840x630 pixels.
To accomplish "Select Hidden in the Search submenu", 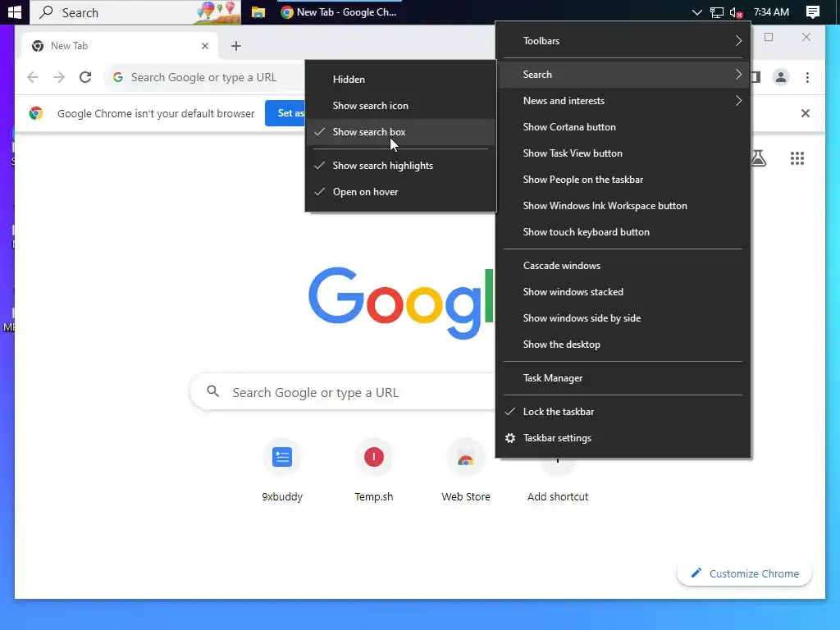I will [x=400, y=80].
